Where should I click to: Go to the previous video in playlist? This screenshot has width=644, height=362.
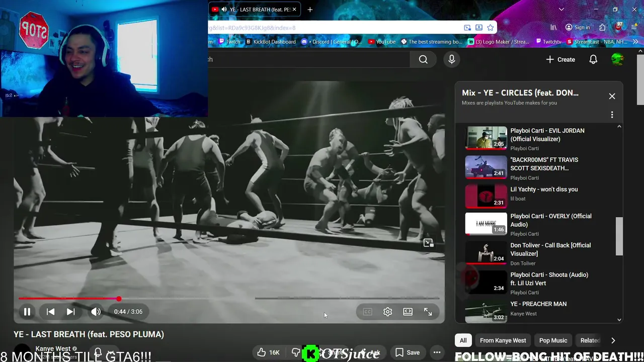pos(50,312)
